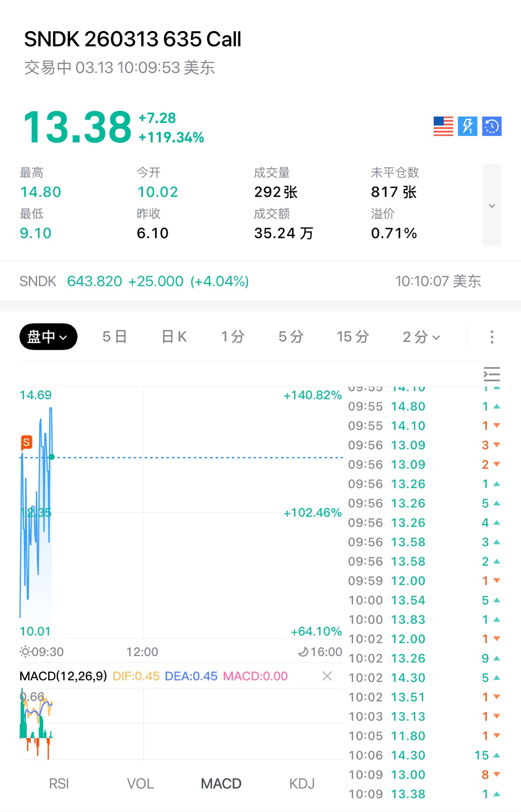Tap the blue lightning bolt icon

click(x=468, y=126)
